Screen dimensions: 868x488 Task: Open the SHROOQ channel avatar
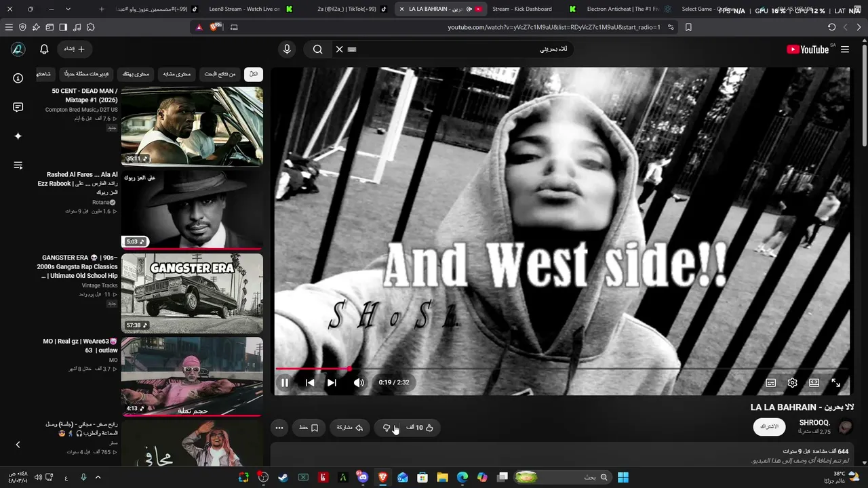pos(846,427)
